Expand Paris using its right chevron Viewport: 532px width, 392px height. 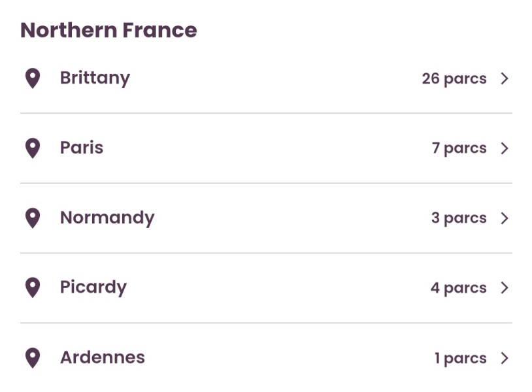click(x=505, y=148)
